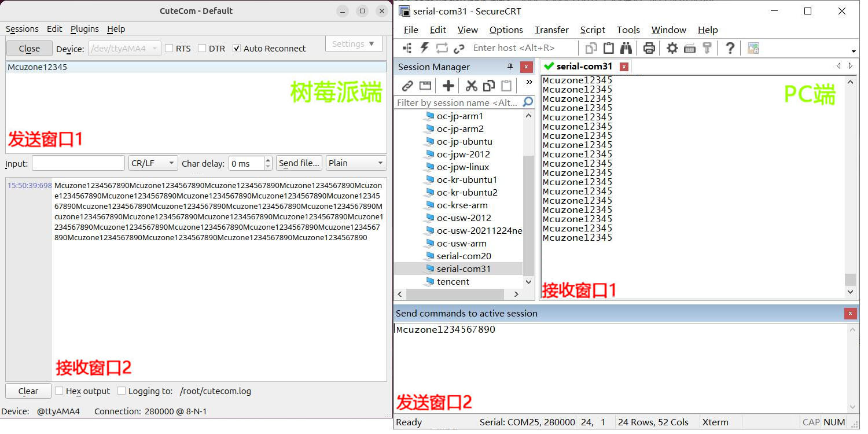
Task: Close the serial-com31 tab
Action: (624, 67)
